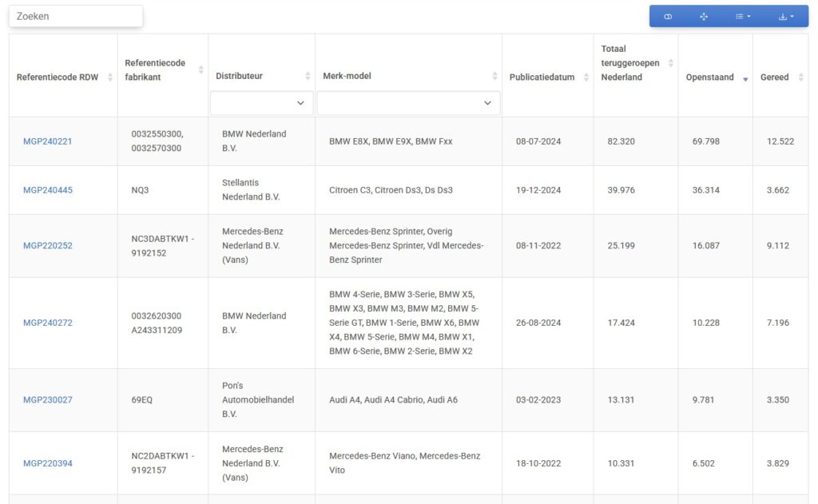The height and width of the screenshot is (504, 818).
Task: Click Openstaand value 9.781
Action: (x=703, y=399)
